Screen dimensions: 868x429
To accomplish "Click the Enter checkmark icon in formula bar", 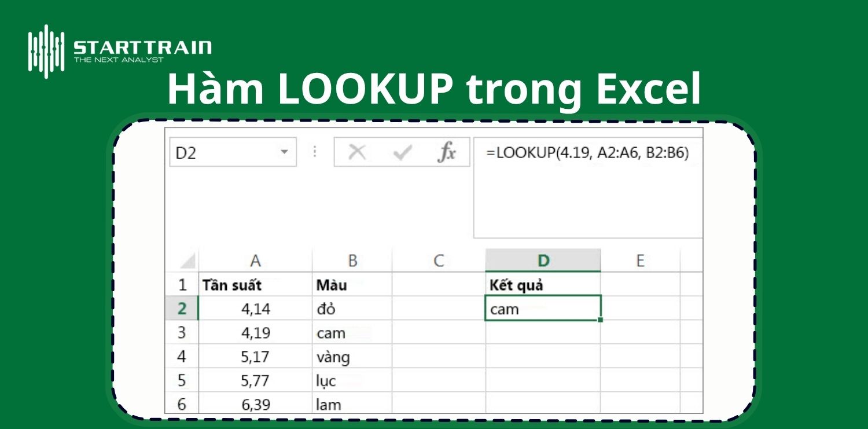I will (x=401, y=152).
